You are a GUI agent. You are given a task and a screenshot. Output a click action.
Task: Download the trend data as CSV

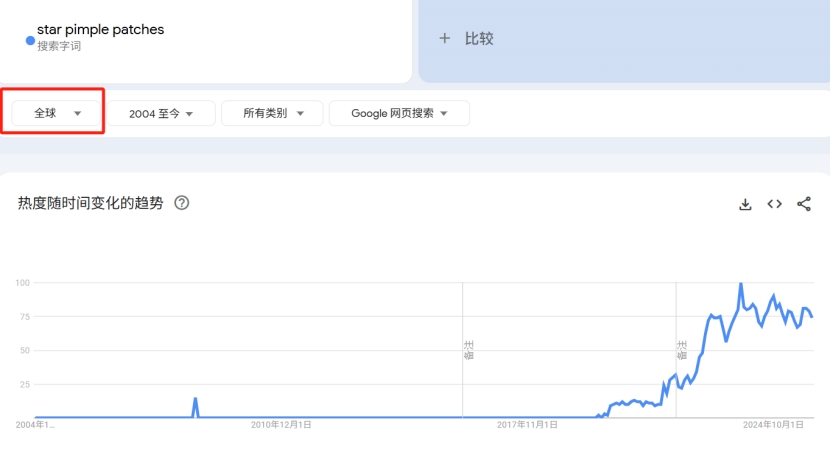pos(745,204)
